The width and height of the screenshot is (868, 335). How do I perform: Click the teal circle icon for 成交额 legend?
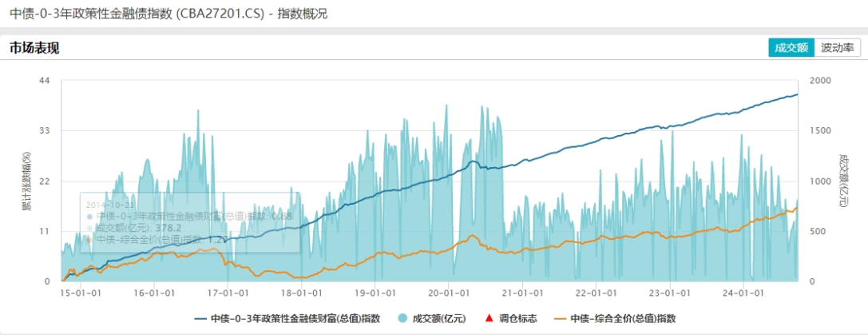(403, 318)
